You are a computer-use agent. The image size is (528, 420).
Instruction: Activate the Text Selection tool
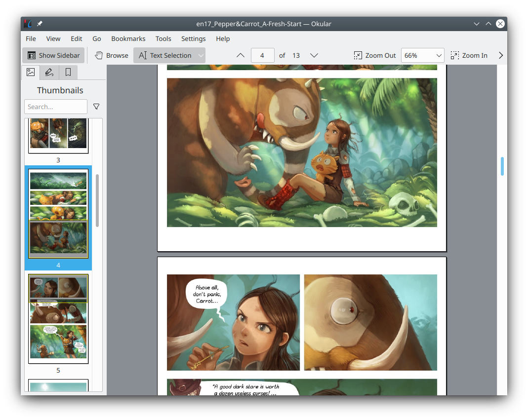165,55
